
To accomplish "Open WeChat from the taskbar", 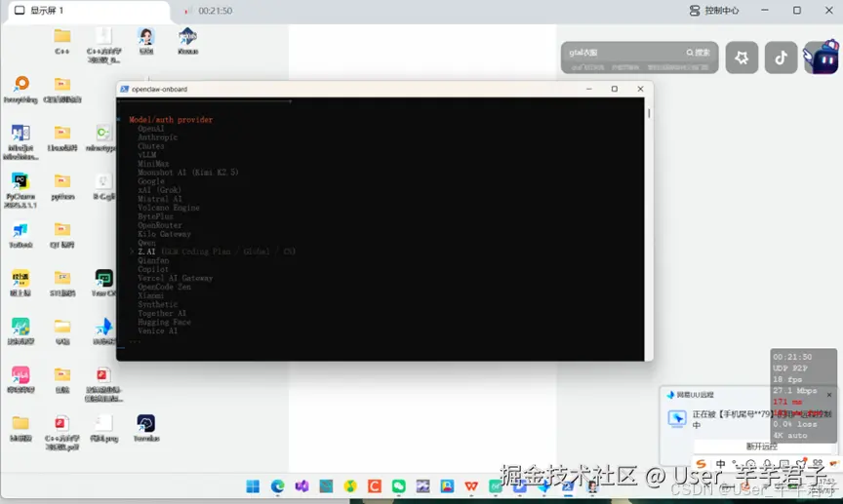I will [x=398, y=486].
